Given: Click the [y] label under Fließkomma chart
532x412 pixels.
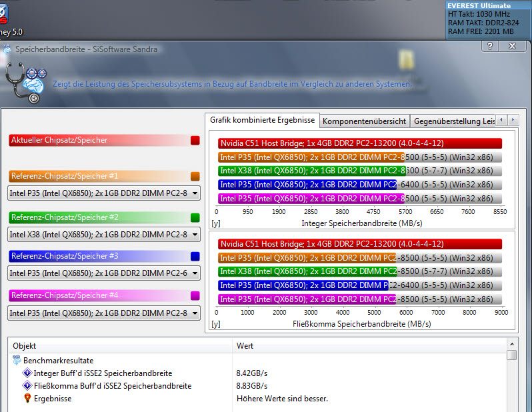Looking at the screenshot, I should coord(216,325).
